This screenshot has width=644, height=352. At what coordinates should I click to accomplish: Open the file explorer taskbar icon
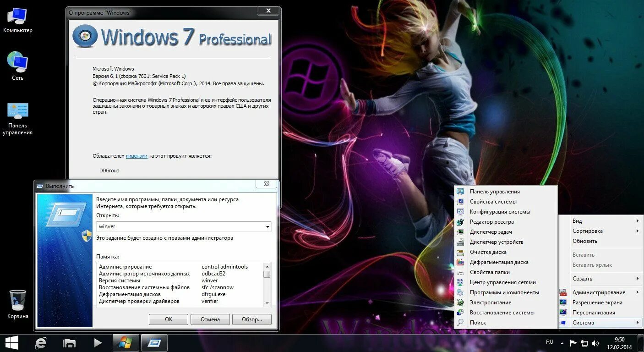(x=70, y=342)
